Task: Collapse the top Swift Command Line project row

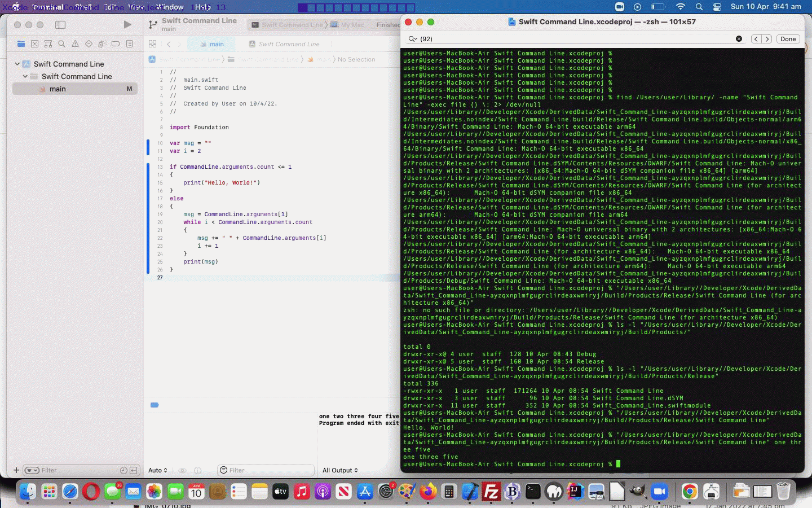Action: (17, 64)
